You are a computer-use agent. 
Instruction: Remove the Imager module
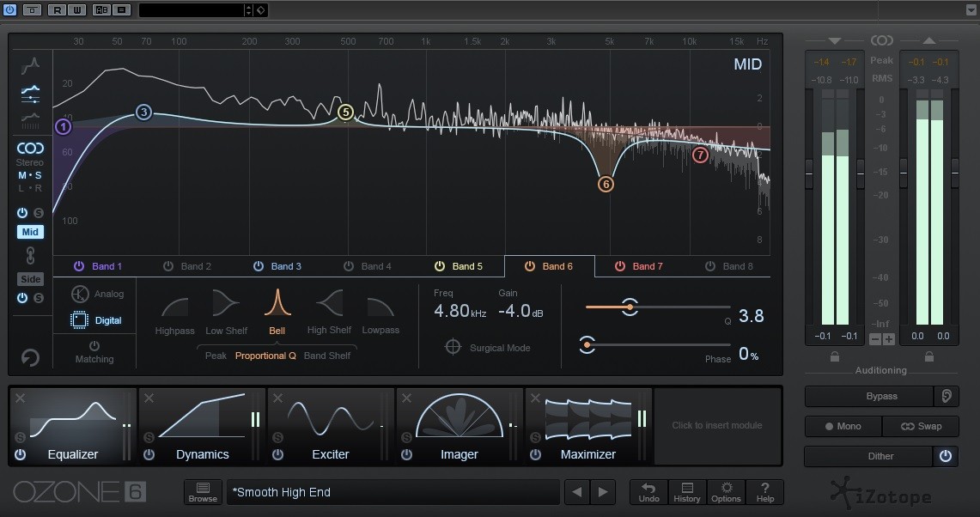click(406, 398)
